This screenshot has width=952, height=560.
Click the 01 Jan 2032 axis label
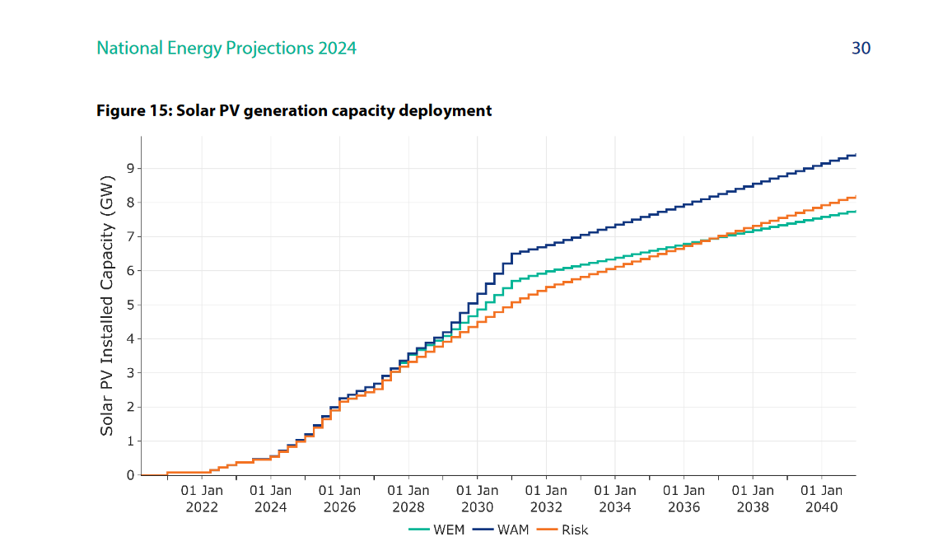(547, 499)
